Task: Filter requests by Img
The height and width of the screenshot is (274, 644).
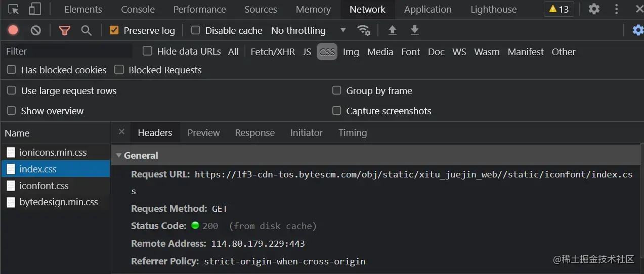Action: click(351, 52)
